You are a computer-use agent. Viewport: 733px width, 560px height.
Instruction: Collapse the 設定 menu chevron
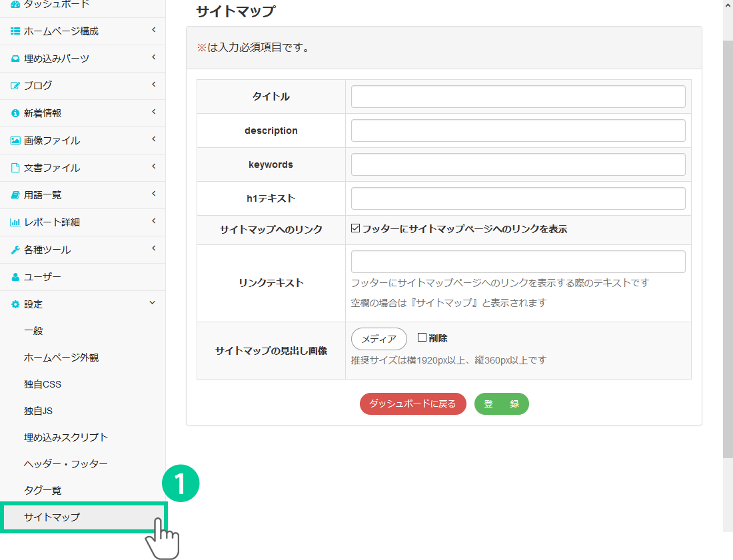(x=153, y=303)
